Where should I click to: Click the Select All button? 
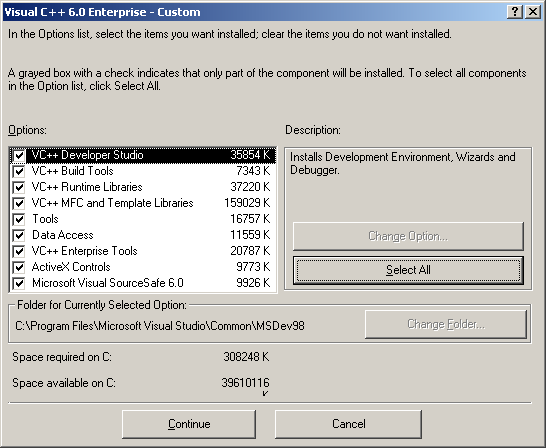click(408, 270)
